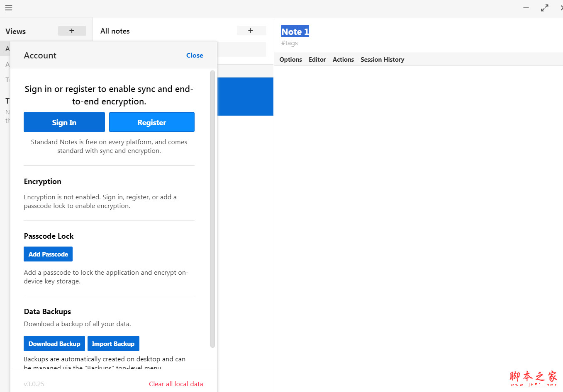The image size is (563, 392).
Task: Open the Session History menu
Action: pos(383,60)
